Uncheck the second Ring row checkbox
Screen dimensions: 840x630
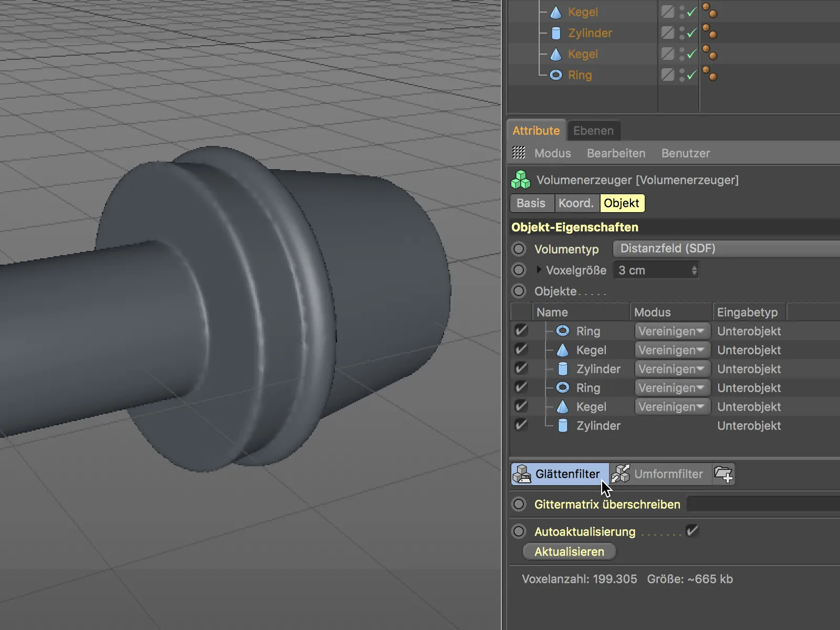[x=521, y=387]
